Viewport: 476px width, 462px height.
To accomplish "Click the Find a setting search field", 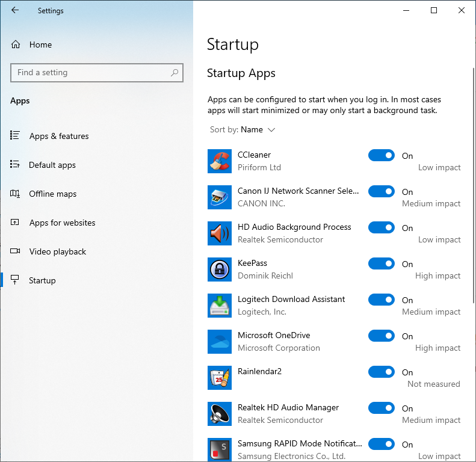I will [97, 73].
